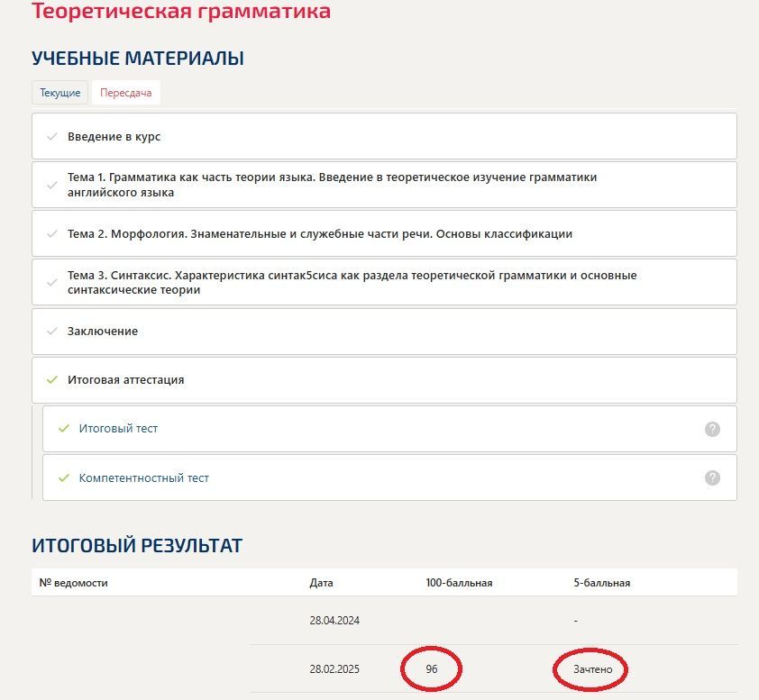
Task: Click the dash grade for 28.04.2024
Action: click(575, 621)
